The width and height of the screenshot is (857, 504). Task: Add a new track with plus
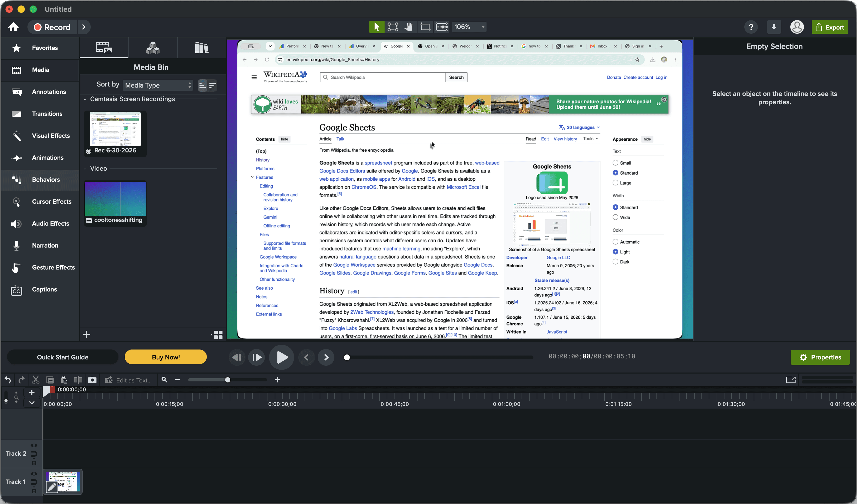pos(32,392)
